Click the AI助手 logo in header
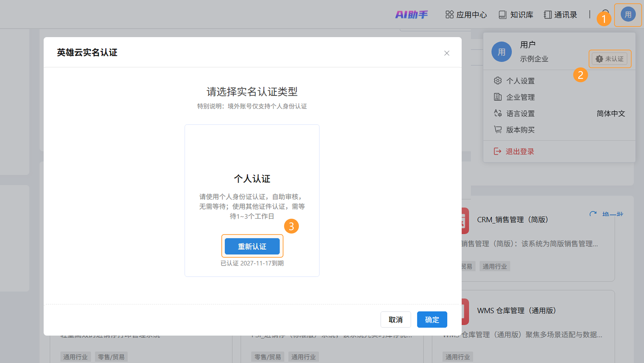The height and width of the screenshot is (363, 644). pos(411,14)
